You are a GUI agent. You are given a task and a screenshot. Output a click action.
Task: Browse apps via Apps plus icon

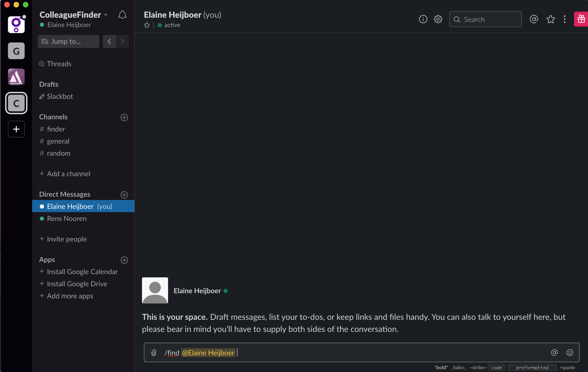(x=124, y=260)
